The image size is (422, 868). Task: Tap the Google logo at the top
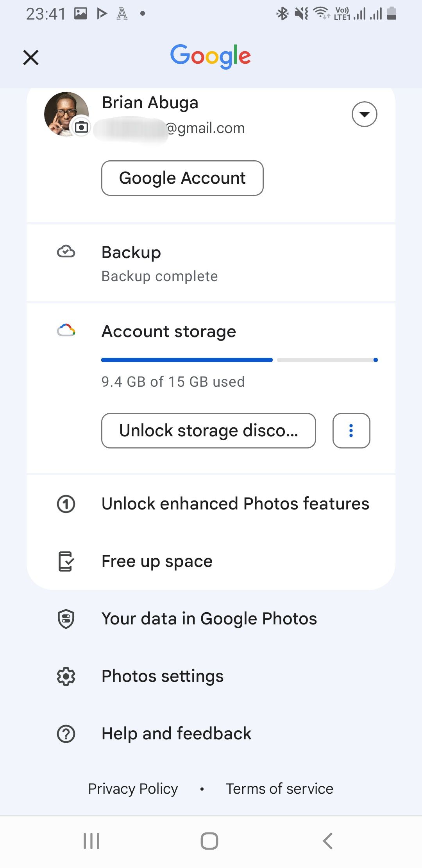(211, 56)
